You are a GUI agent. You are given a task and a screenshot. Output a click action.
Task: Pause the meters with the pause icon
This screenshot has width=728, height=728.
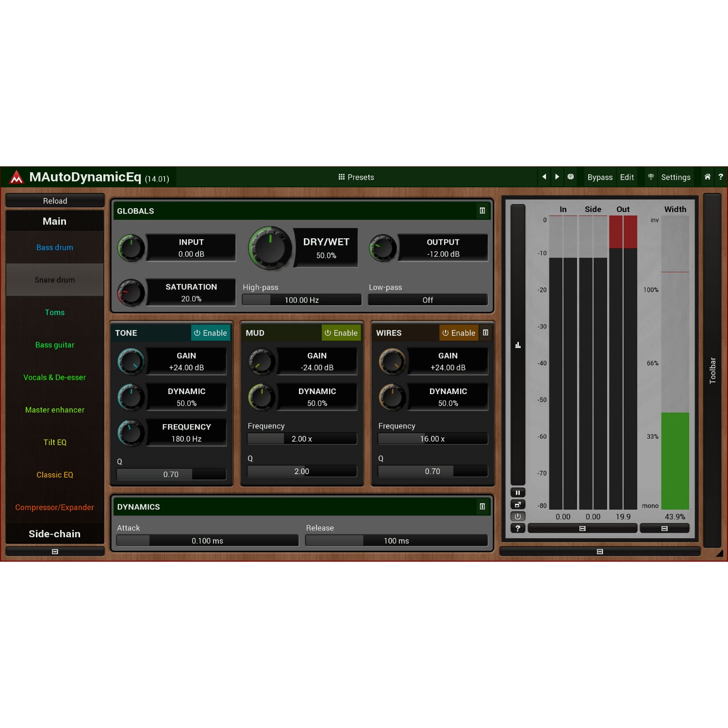[518, 493]
